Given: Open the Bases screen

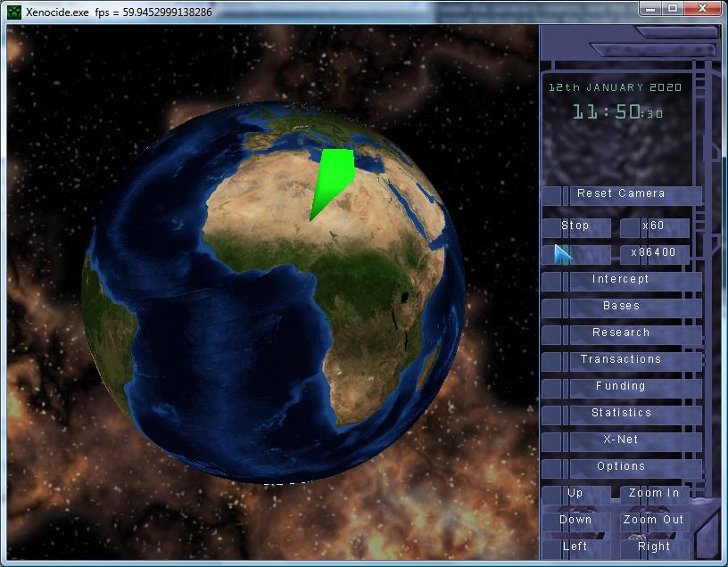Looking at the screenshot, I should coord(621,307).
